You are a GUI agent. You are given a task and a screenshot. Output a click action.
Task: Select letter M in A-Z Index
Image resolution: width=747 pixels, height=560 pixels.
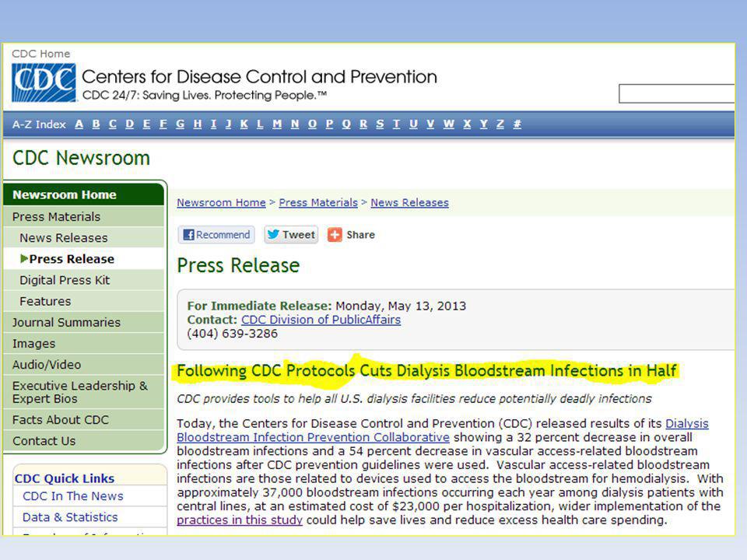click(x=277, y=124)
